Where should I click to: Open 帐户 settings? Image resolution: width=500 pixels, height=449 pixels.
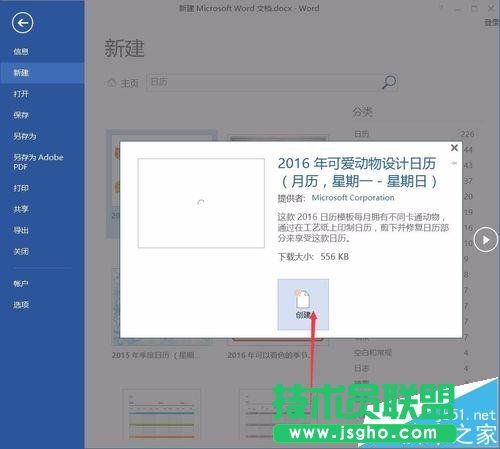(21, 283)
